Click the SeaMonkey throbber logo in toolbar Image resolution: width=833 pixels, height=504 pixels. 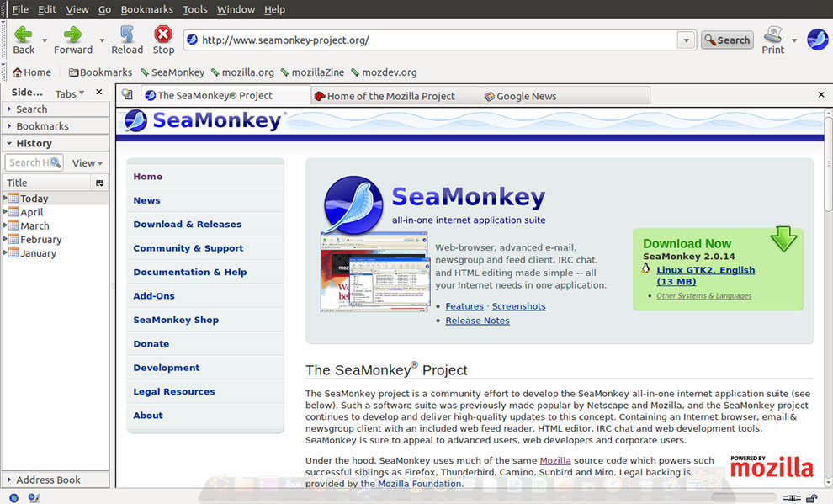point(817,40)
